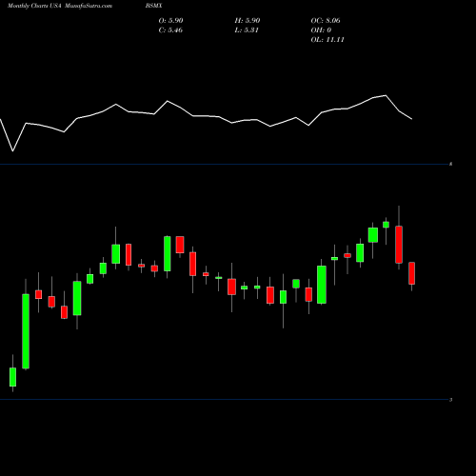Click the BSMX ticker symbol text
Viewport: 476px width, 476px height.
154,6
